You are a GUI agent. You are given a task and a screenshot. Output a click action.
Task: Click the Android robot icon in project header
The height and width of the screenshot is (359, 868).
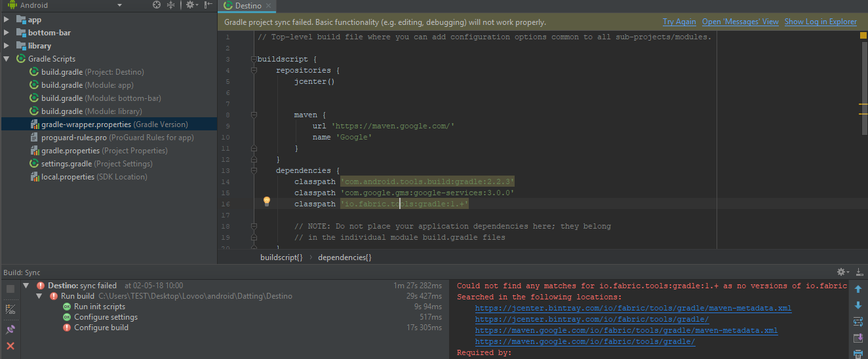pyautogui.click(x=12, y=5)
